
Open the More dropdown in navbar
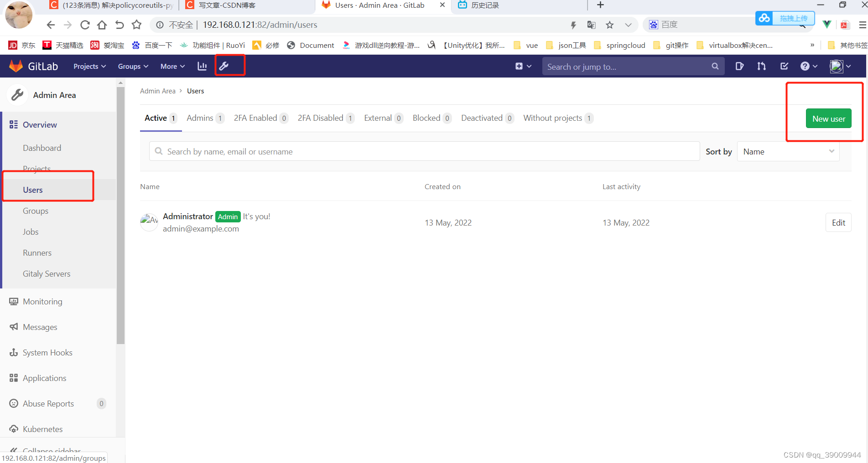172,66
